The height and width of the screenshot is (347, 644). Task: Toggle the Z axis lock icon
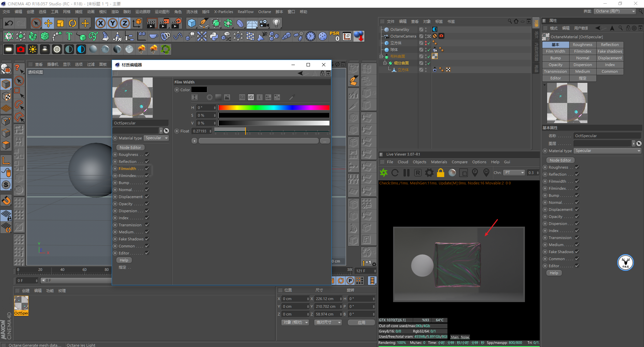tap(125, 23)
